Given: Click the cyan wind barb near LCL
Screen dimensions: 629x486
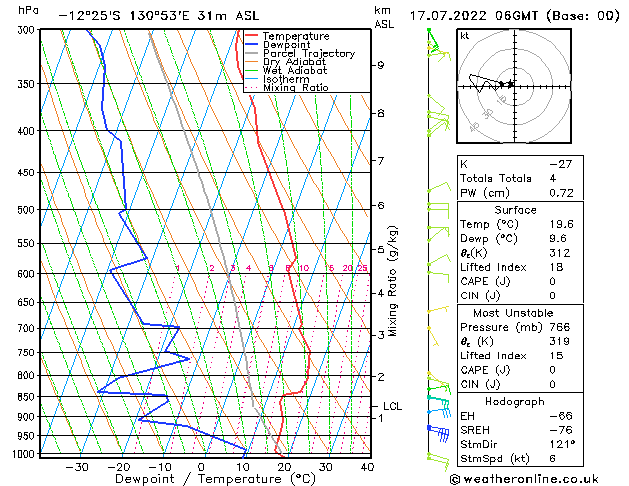Looking at the screenshot, I should coord(437,406).
